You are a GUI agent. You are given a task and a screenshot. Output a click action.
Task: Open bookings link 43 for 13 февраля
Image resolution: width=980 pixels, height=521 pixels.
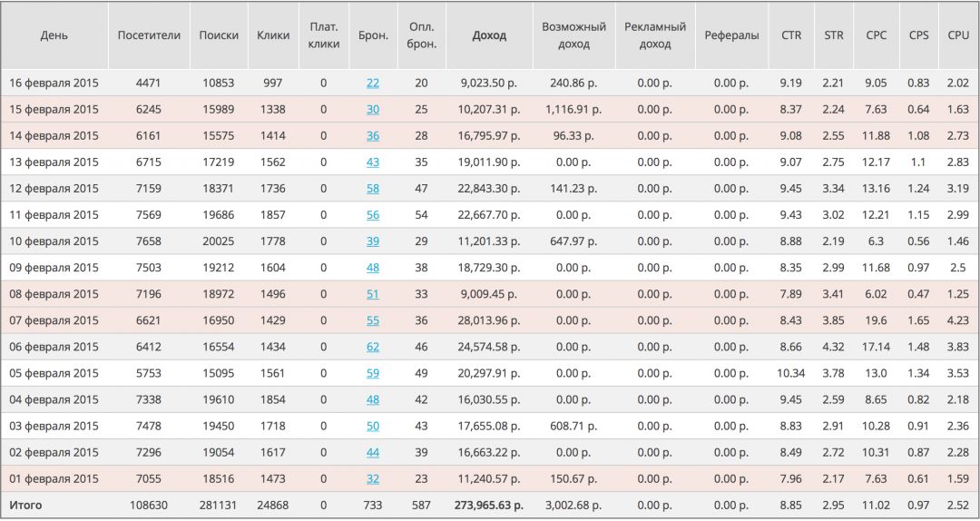pos(373,162)
